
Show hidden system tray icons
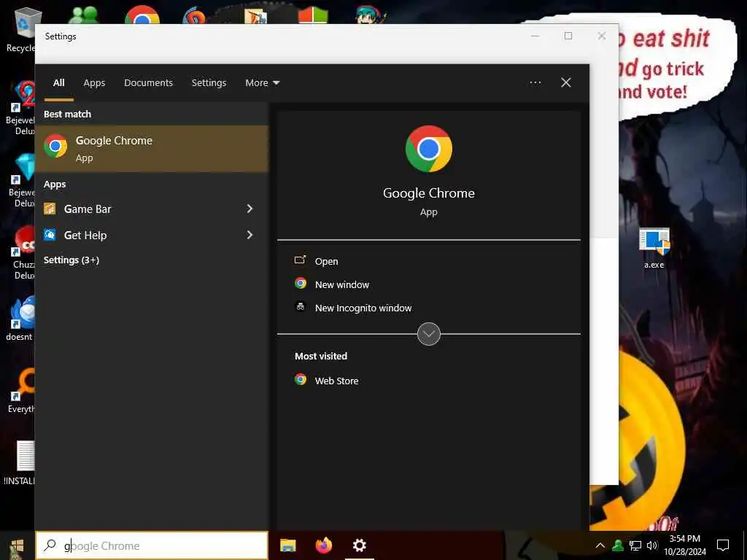pyautogui.click(x=600, y=545)
